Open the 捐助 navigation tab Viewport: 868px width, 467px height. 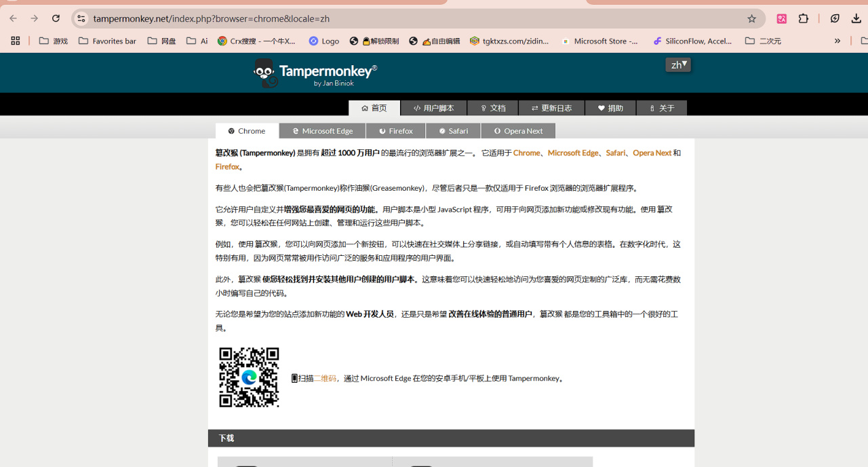pyautogui.click(x=610, y=108)
